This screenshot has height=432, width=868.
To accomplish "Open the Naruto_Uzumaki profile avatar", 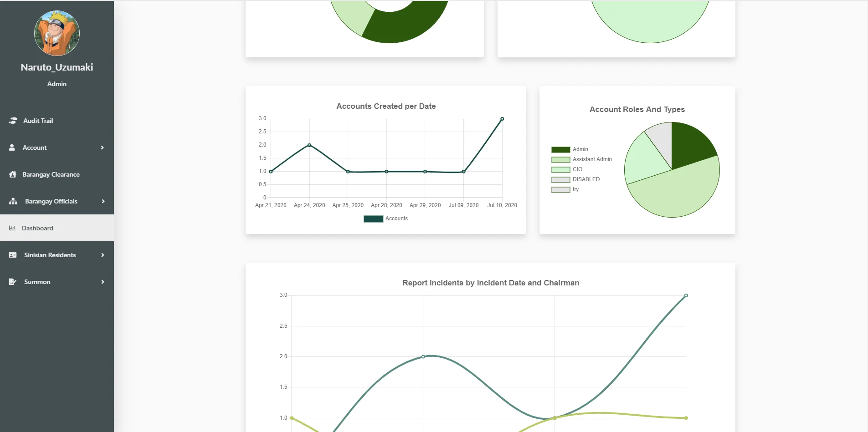I will 57,33.
